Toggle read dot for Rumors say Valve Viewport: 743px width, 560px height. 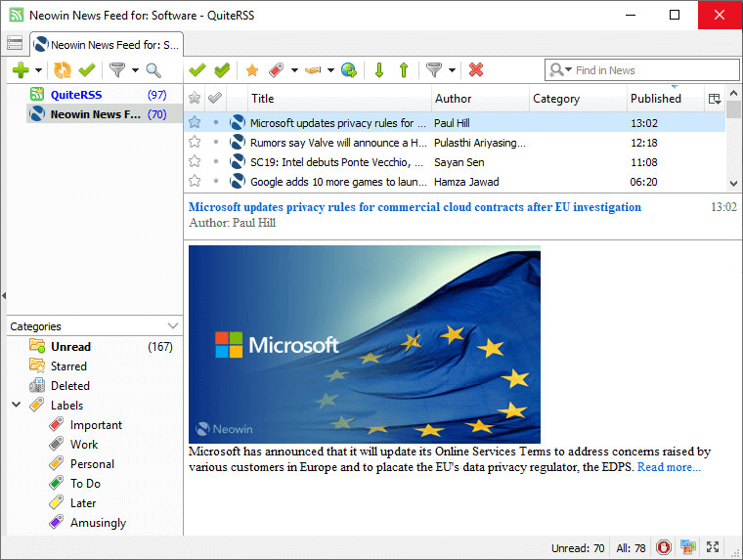[216, 142]
